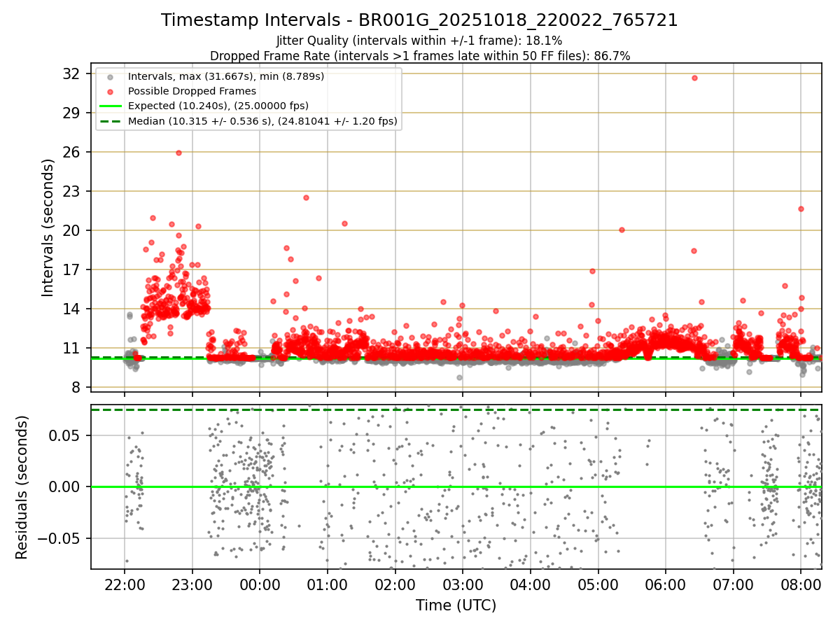This screenshot has width=840, height=630.
Task: Click the plot title 'Timestamp Intervals - BR001G_20251018_220022_765721'
Action: pos(419,20)
